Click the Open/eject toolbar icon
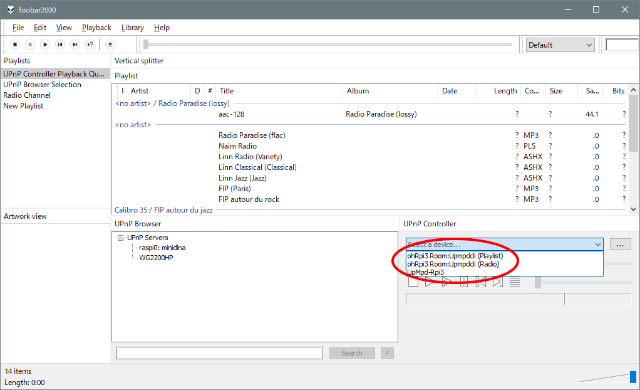This screenshot has height=390, width=640. [110, 44]
